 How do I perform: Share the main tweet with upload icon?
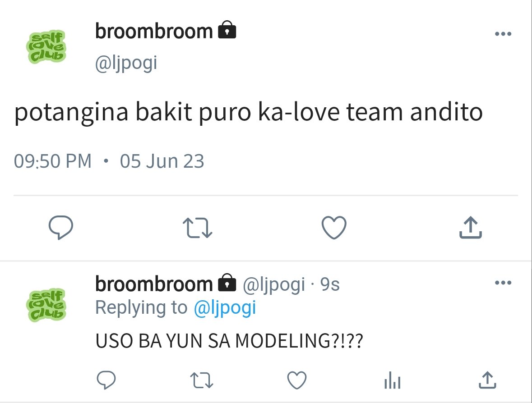471,228
